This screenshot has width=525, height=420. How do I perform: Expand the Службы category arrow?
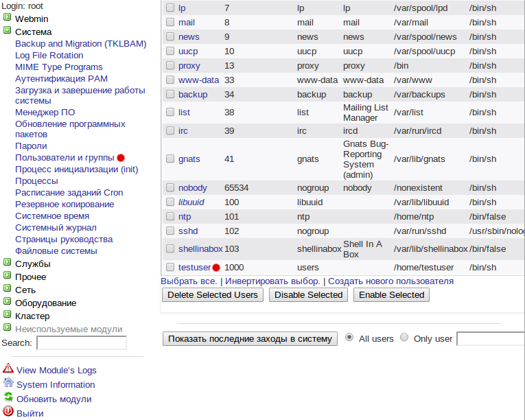click(x=7, y=262)
